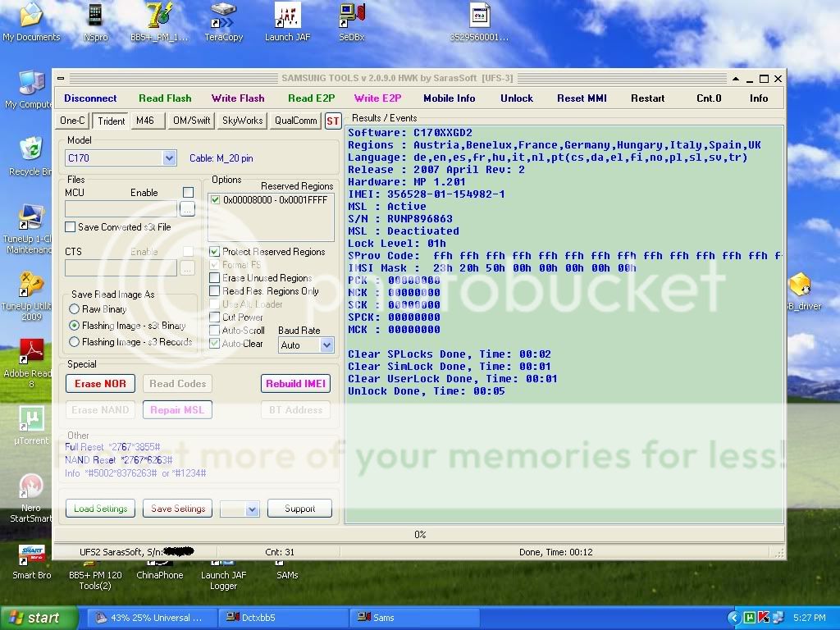This screenshot has width=840, height=630.
Task: Open Recycle Bin icon
Action: (30, 157)
